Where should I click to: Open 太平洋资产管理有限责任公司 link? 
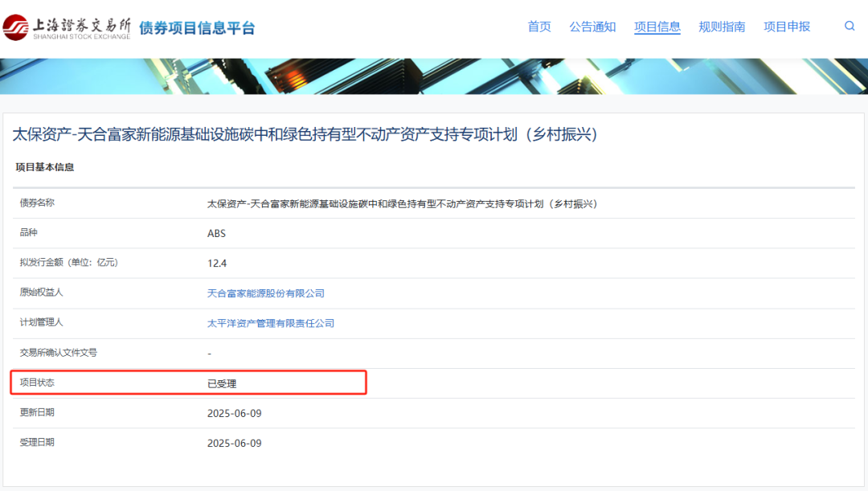coord(271,323)
